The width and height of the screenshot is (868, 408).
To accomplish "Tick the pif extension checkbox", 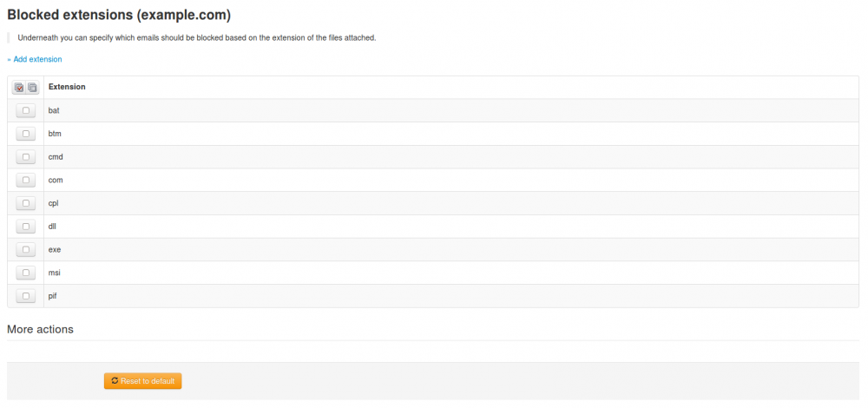I will [x=26, y=296].
